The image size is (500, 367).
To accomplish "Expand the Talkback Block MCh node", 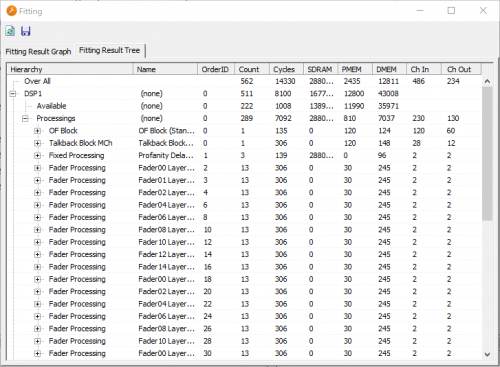I will point(37,143).
